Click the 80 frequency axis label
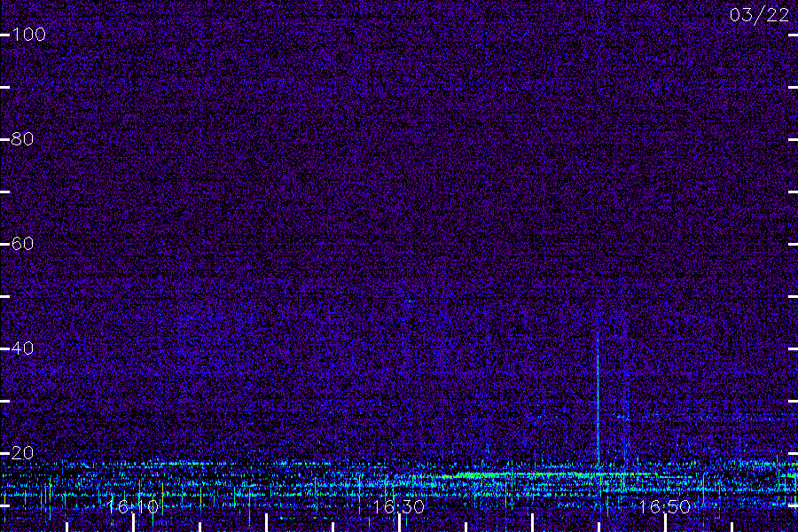Screen dimensions: 798x532 (x=22, y=139)
